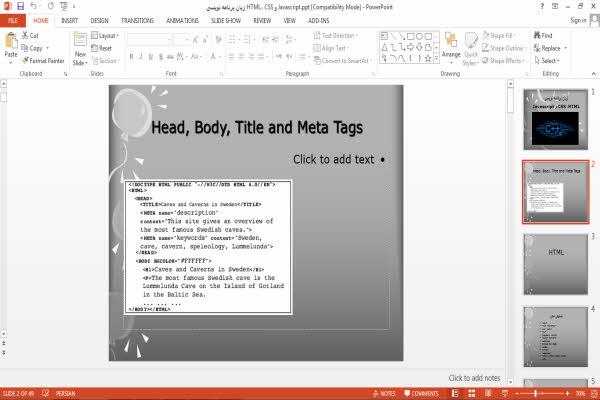Open the Shape Fill dropdown
Viewport: 600px width, 400px height.
click(498, 36)
